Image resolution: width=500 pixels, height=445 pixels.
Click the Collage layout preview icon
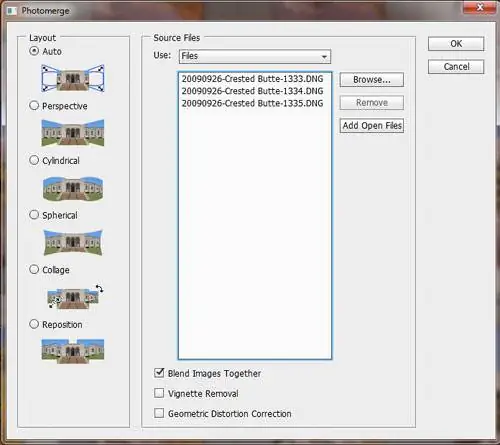[75, 297]
